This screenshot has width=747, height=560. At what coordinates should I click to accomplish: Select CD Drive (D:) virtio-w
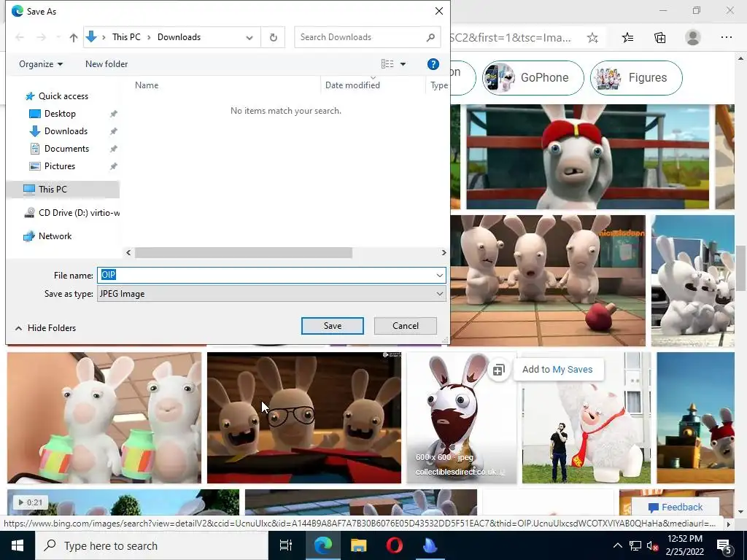[71, 213]
